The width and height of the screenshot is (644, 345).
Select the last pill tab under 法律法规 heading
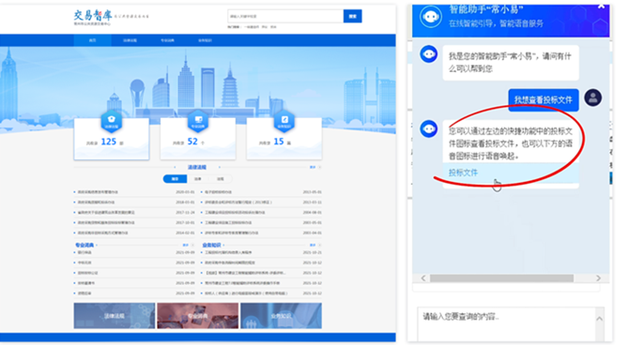point(221,179)
